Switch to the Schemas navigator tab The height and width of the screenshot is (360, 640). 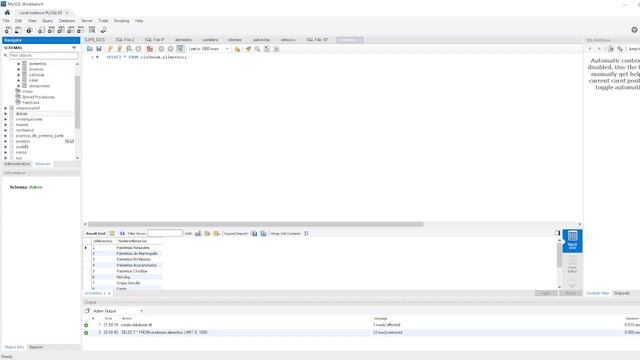(x=42, y=164)
